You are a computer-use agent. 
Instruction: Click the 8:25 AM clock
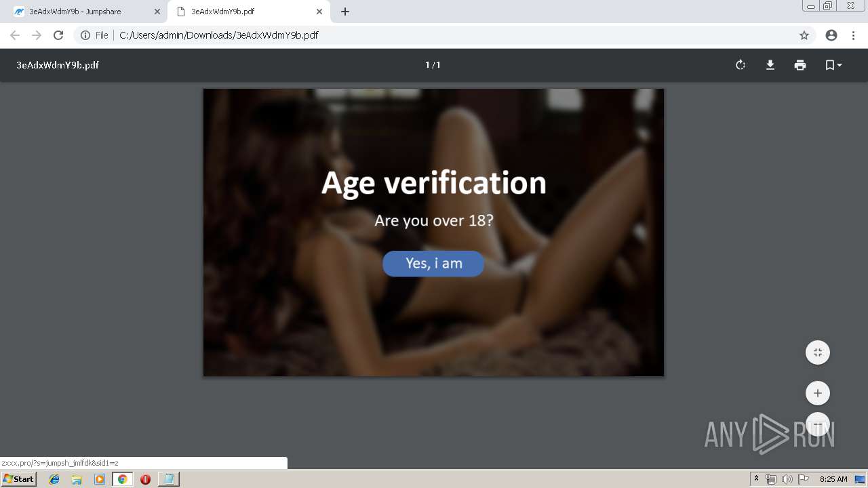pyautogui.click(x=833, y=479)
